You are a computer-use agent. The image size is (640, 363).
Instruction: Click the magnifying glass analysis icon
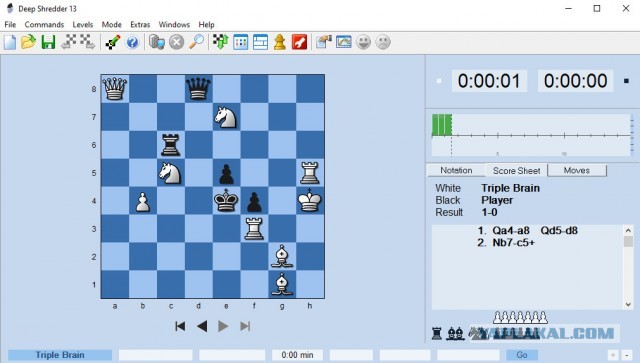click(196, 42)
